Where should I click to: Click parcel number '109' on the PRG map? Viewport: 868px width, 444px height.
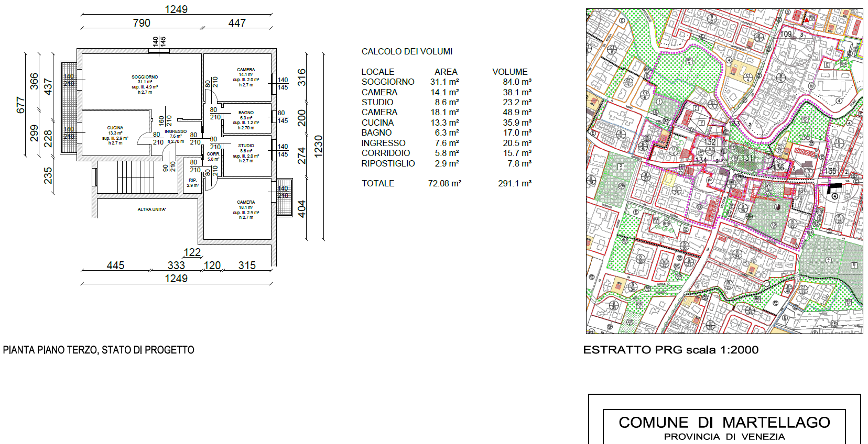786,34
